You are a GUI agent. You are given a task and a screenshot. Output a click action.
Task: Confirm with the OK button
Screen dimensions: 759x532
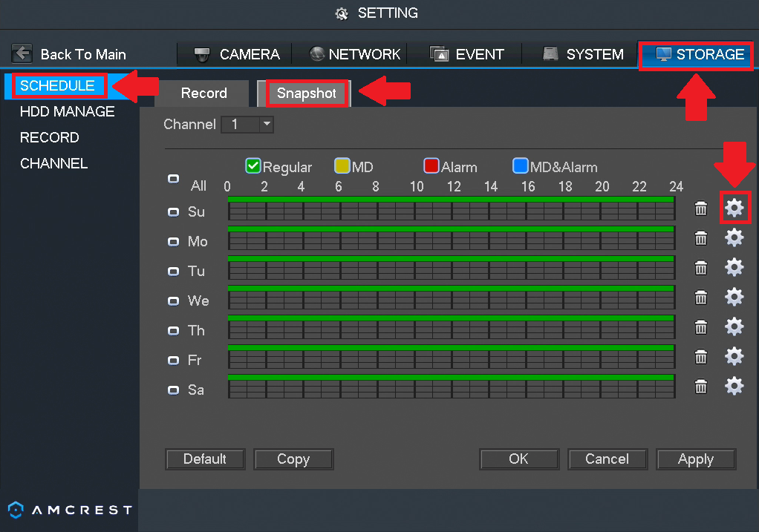coord(519,459)
